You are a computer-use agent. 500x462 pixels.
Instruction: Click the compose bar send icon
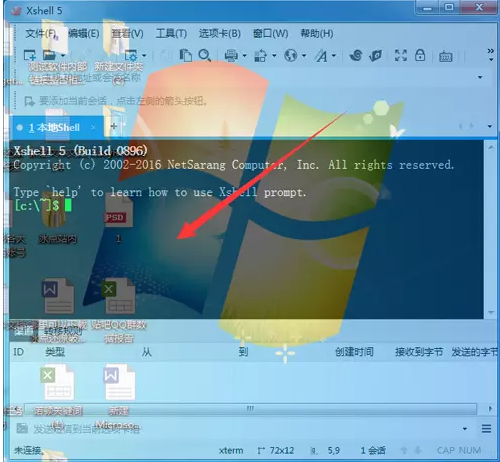(22, 428)
